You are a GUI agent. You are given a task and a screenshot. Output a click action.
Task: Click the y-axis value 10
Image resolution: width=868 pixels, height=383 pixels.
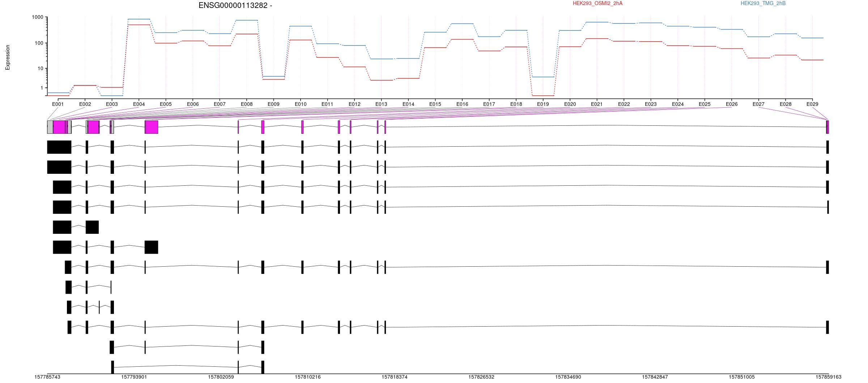coord(40,69)
